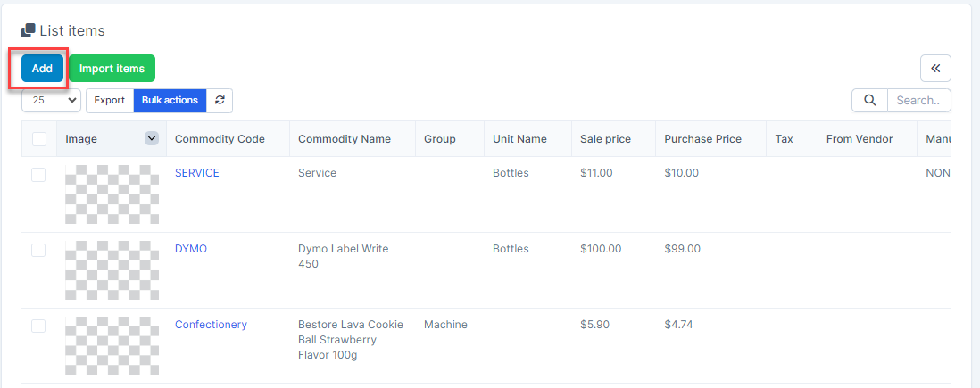Select the DYMO row checkbox
This screenshot has height=388, width=980.
pos(38,251)
